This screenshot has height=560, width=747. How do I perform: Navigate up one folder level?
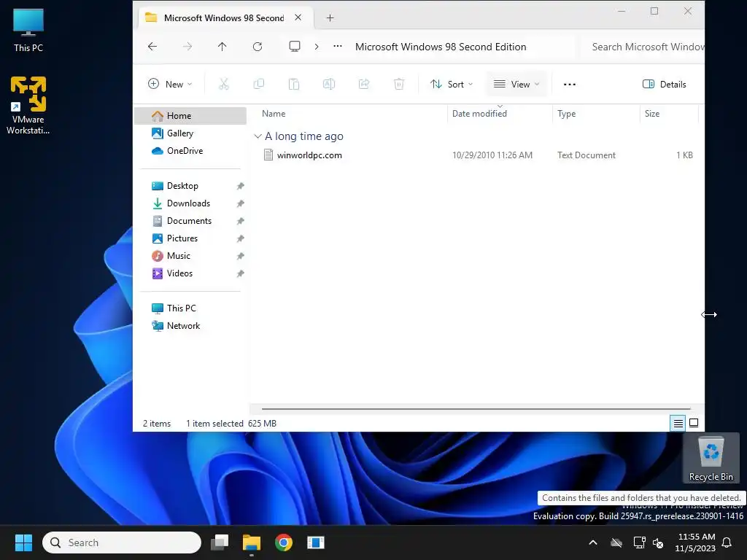tap(222, 46)
